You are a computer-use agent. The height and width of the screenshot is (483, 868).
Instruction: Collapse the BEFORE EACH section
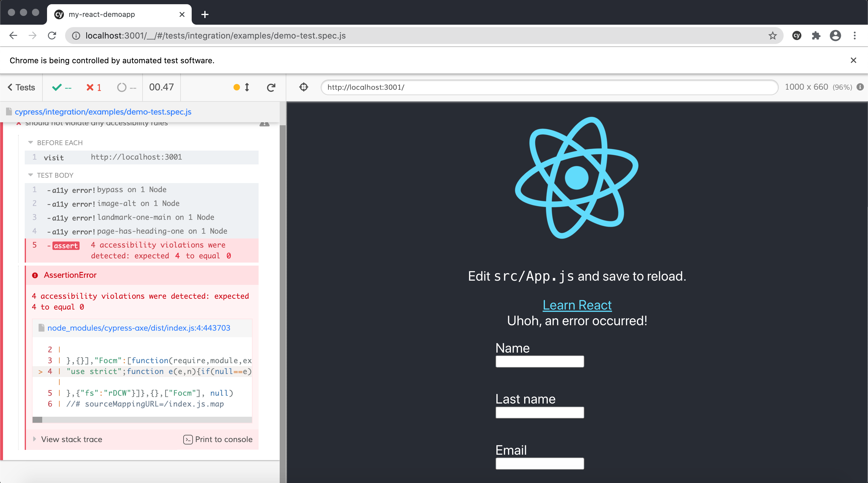(x=55, y=143)
